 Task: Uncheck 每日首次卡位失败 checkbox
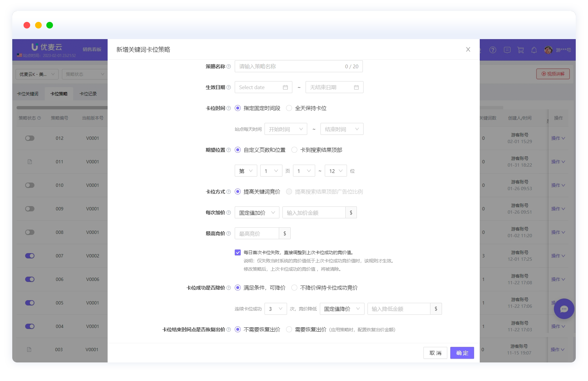pos(238,252)
